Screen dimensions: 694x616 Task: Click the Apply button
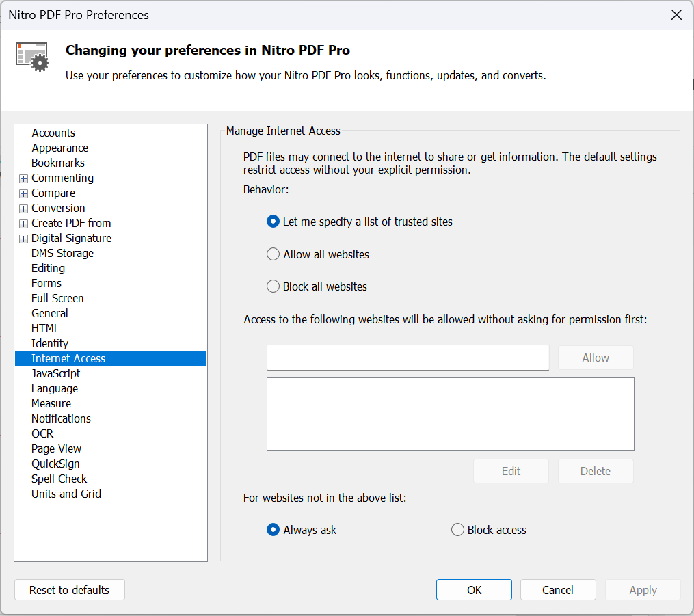(x=643, y=590)
